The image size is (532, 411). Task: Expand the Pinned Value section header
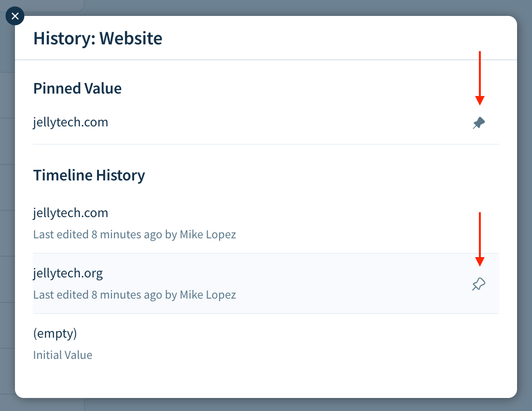77,88
